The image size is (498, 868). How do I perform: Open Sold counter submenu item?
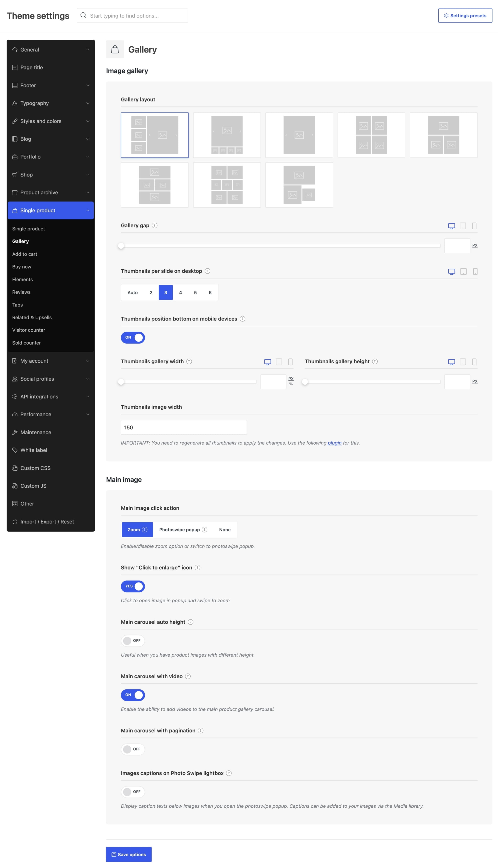click(x=26, y=343)
